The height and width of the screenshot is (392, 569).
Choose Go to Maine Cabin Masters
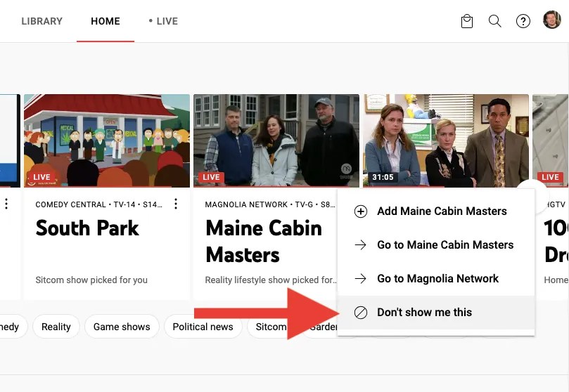coord(436,245)
